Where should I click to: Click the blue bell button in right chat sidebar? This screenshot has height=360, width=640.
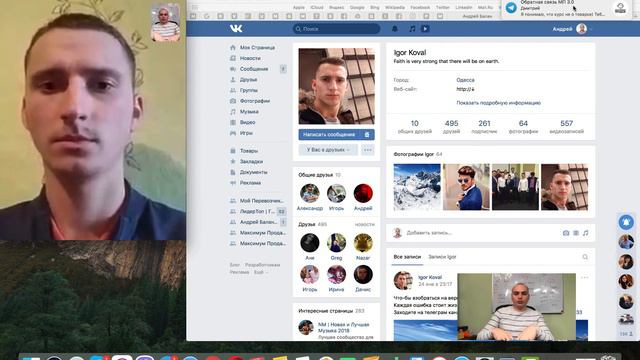pyautogui.click(x=626, y=222)
